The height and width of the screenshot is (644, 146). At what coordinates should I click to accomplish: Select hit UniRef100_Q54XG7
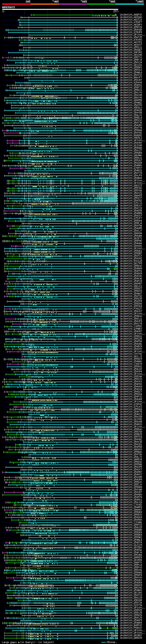coord(131,311)
